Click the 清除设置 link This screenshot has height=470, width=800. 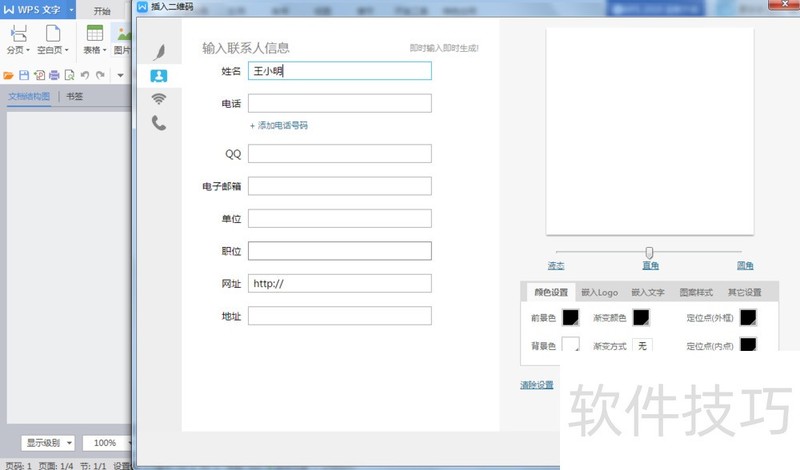536,385
